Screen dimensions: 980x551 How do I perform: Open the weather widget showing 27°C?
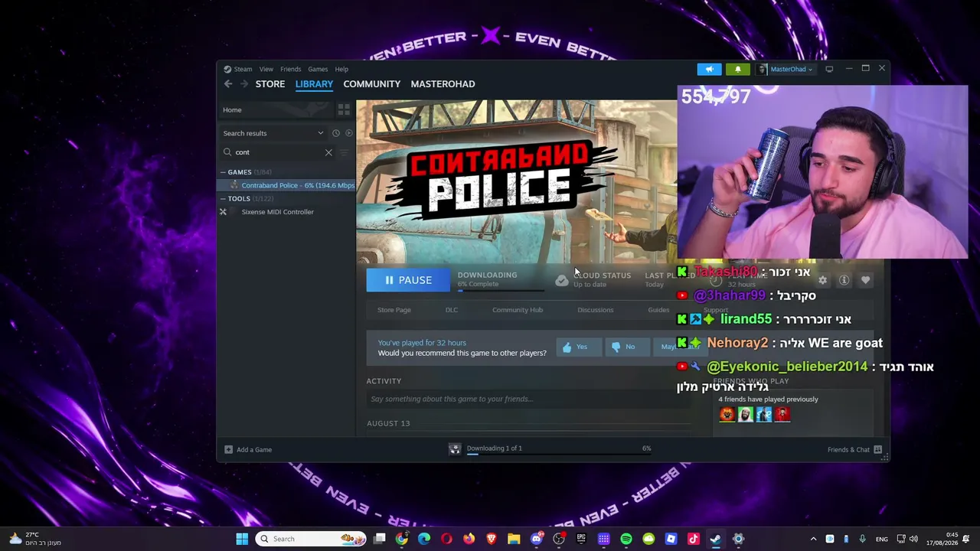[34, 539]
